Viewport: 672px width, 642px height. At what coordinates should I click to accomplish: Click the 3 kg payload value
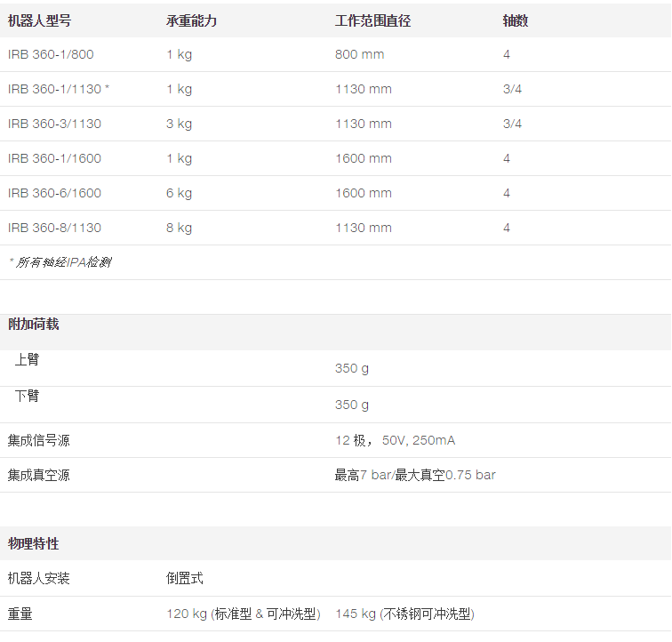point(180,124)
